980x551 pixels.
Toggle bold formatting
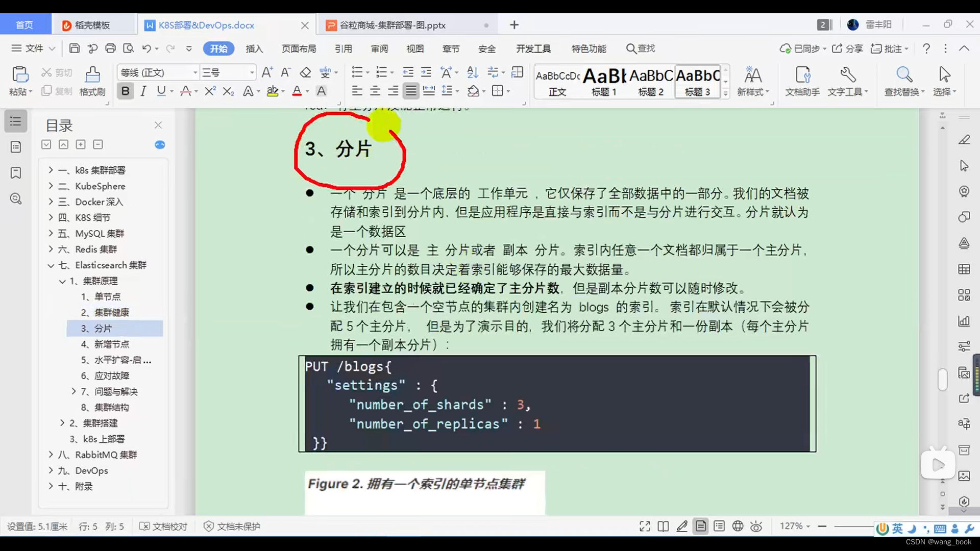(x=125, y=91)
